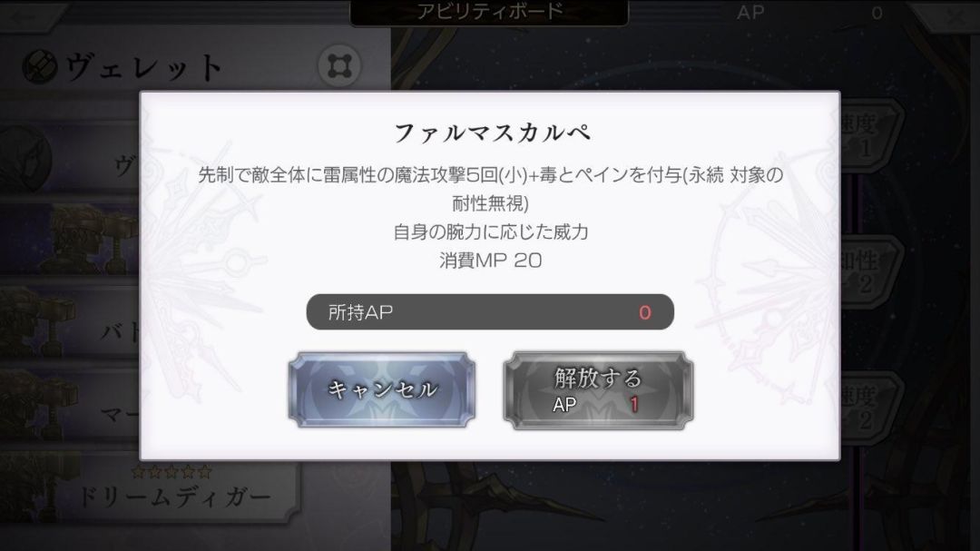
Task: Click the 解放する unlock button
Action: click(x=598, y=390)
